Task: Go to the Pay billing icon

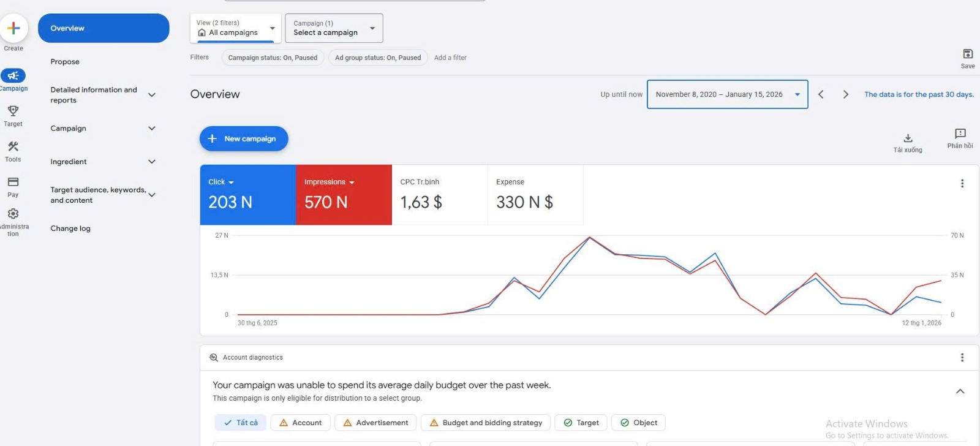Action: pyautogui.click(x=13, y=183)
